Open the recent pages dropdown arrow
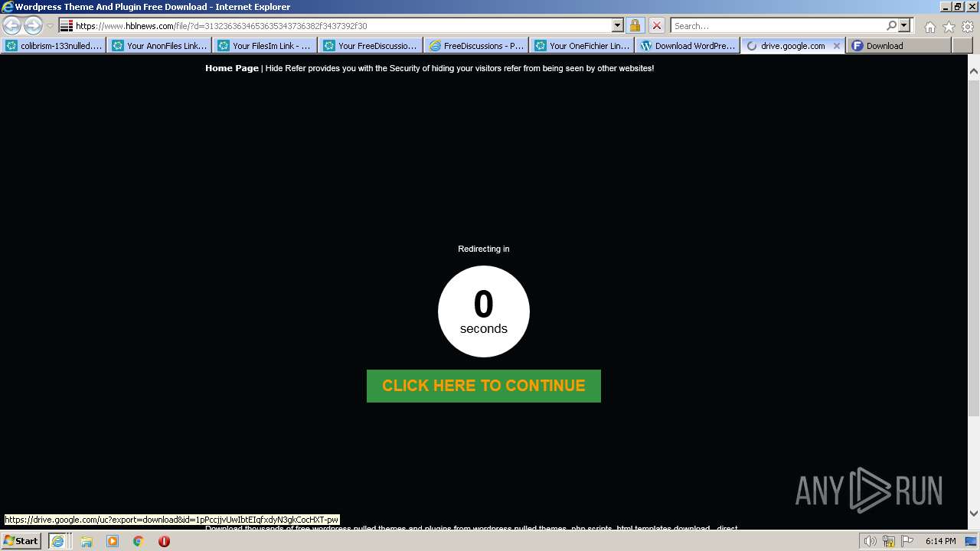980x551 pixels. click(x=50, y=26)
